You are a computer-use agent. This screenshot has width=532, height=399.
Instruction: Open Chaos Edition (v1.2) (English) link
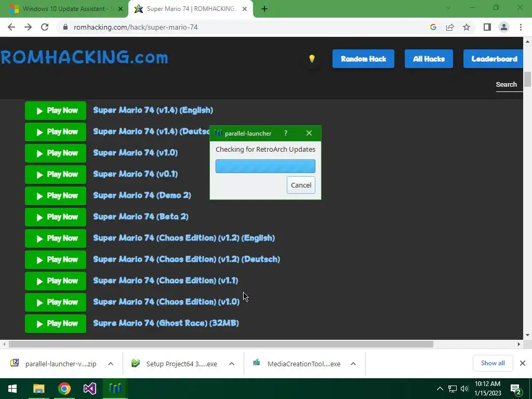[184, 238]
